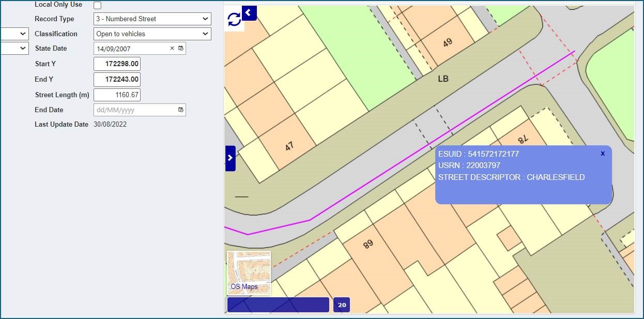Open the partially visible dropdown beside State Date
Image resolution: width=644 pixels, height=319 pixels.
tap(14, 49)
